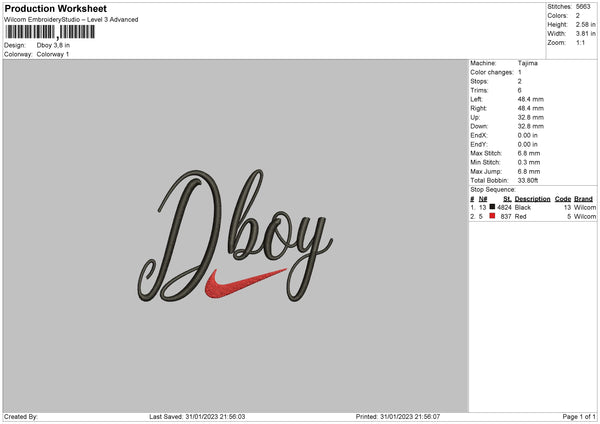
Task: Click the Dboy embroidery design preview
Action: click(235, 236)
